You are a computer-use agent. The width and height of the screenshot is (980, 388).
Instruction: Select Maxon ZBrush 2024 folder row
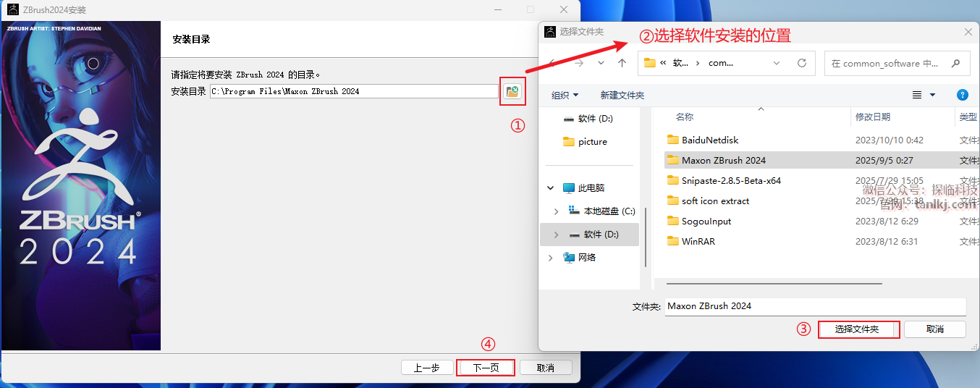(x=821, y=160)
